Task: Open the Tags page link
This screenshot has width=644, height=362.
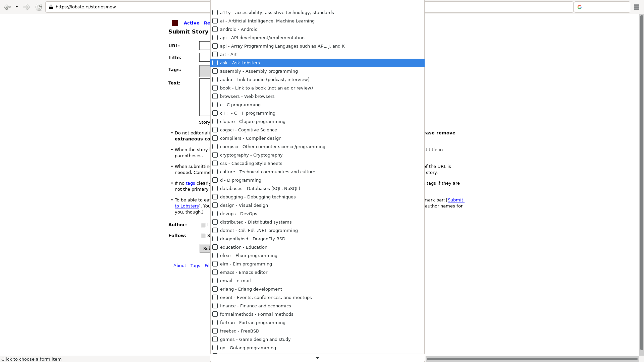Action: [x=195, y=265]
